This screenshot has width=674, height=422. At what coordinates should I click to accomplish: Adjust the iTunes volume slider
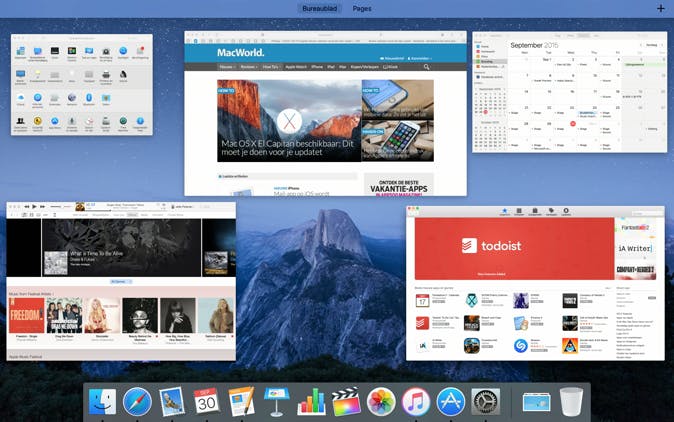57,207
